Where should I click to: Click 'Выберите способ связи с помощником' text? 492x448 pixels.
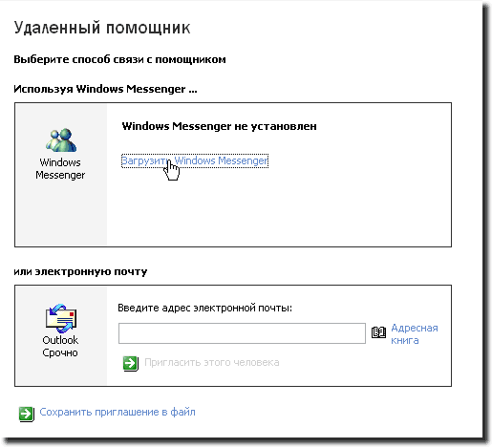click(119, 59)
